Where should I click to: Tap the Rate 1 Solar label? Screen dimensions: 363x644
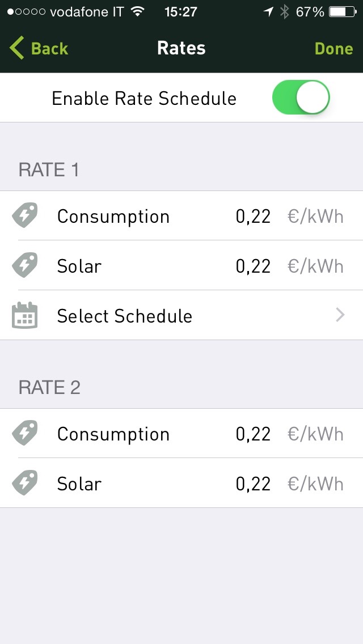pyautogui.click(x=79, y=266)
